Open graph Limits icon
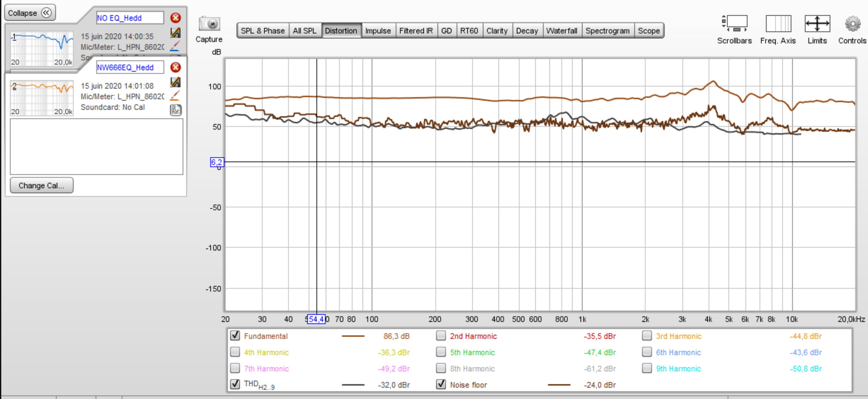 click(817, 23)
